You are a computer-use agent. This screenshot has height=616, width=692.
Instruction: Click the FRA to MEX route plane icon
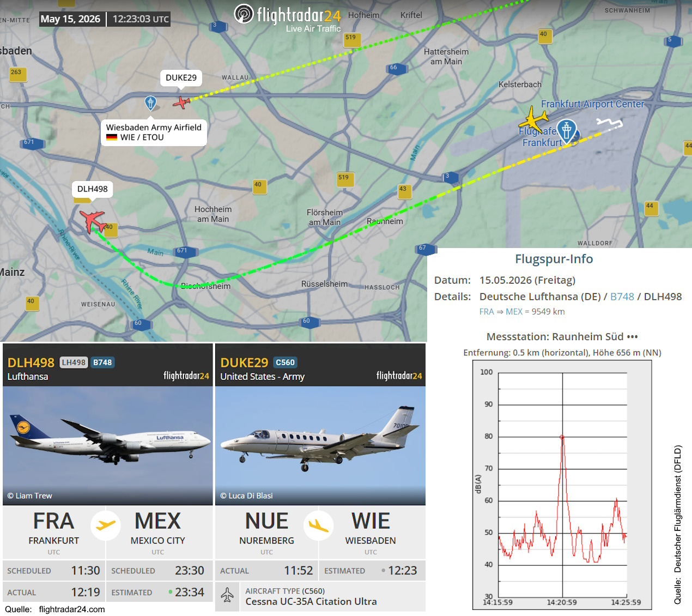pos(106,526)
